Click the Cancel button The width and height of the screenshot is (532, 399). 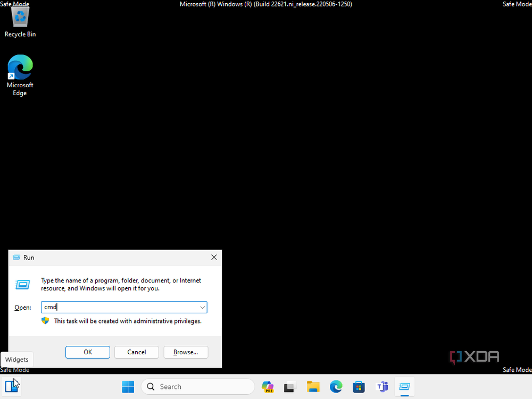pyautogui.click(x=136, y=352)
